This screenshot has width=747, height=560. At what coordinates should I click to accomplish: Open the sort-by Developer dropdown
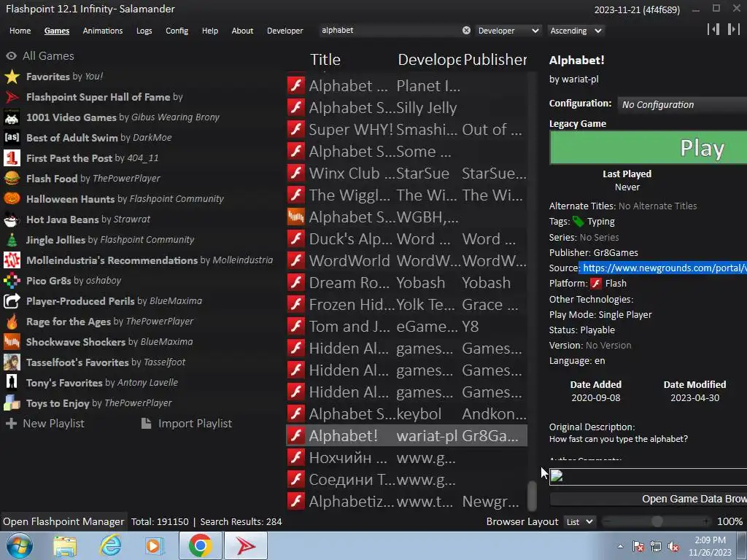(x=508, y=31)
